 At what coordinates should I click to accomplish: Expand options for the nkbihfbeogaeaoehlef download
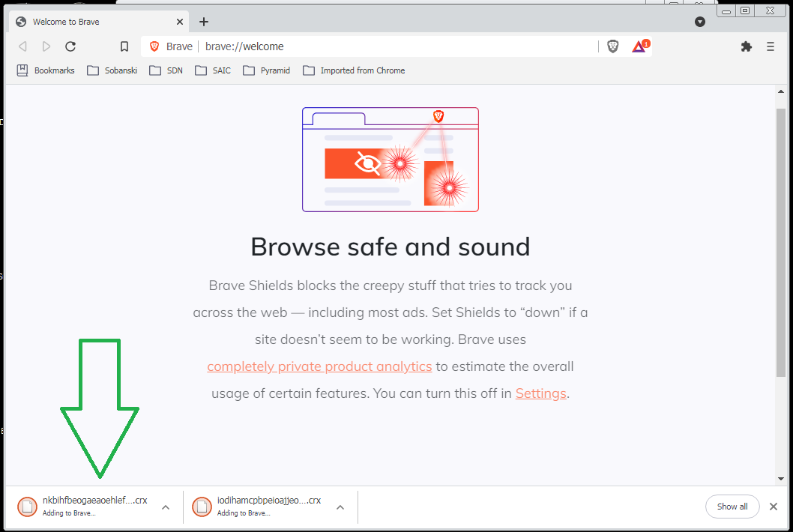[166, 507]
